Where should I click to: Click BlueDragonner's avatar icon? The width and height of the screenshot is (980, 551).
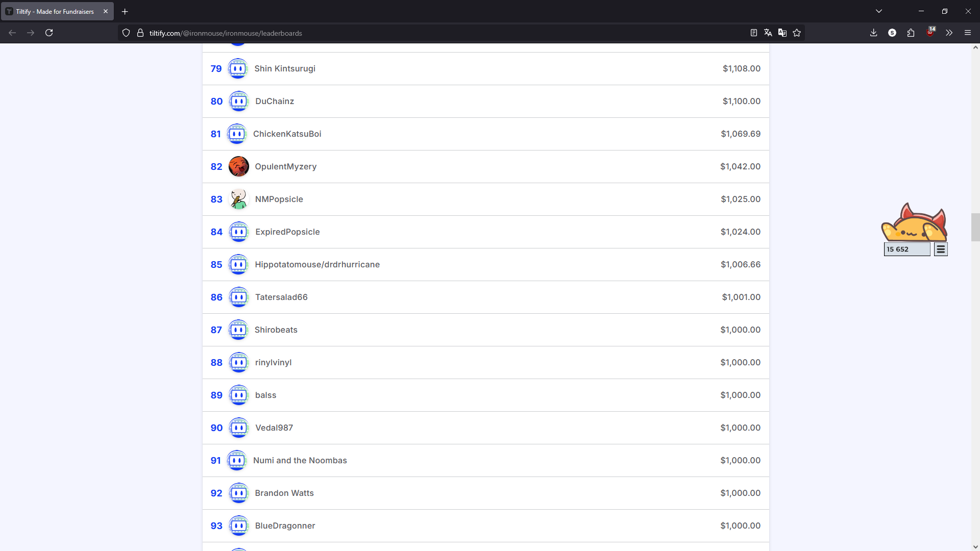(x=239, y=525)
